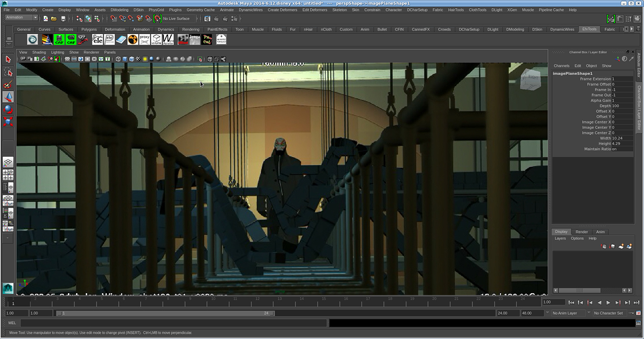The height and width of the screenshot is (339, 644).
Task: Click the volume cube shelf icon
Action: (x=156, y=39)
